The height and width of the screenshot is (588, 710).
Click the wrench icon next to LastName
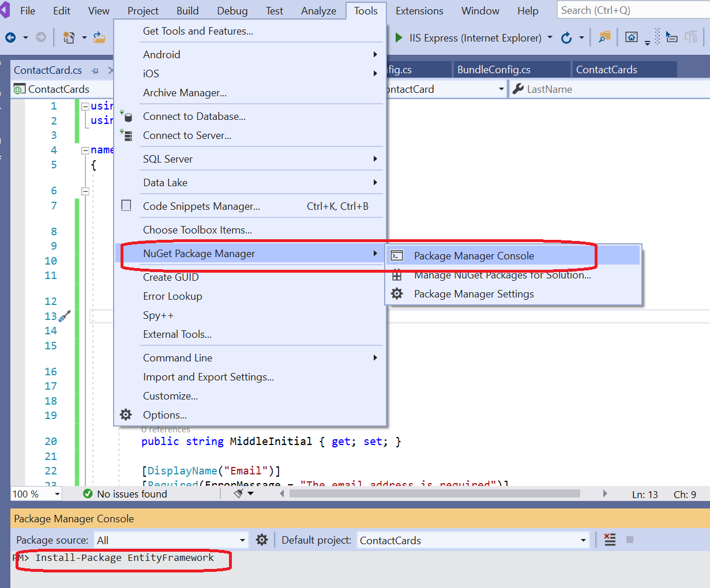pyautogui.click(x=518, y=89)
